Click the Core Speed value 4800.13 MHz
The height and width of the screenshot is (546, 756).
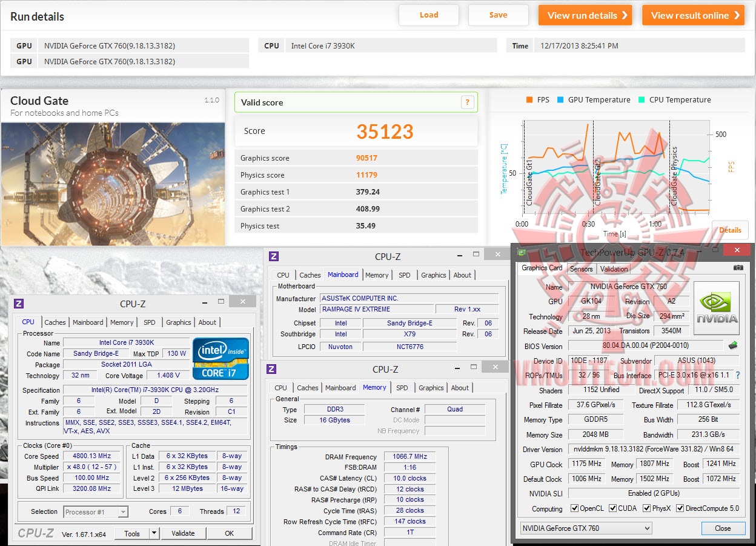coord(93,456)
